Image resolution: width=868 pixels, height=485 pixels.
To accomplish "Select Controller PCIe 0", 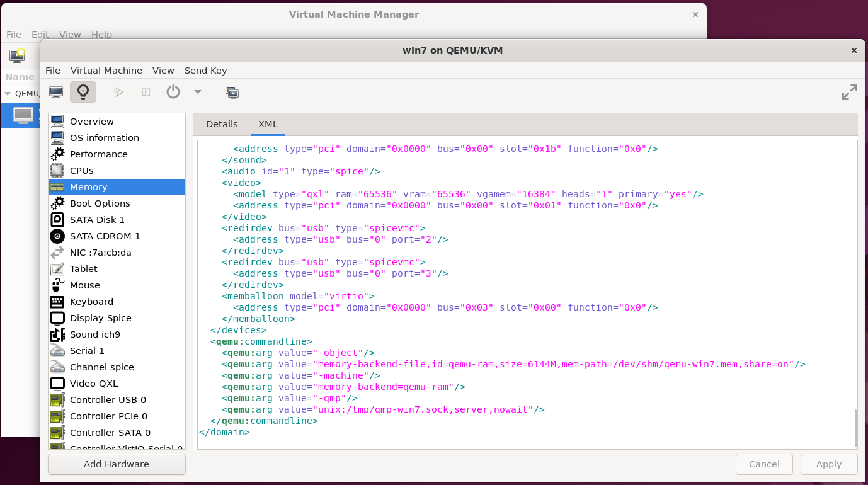I will (x=117, y=416).
